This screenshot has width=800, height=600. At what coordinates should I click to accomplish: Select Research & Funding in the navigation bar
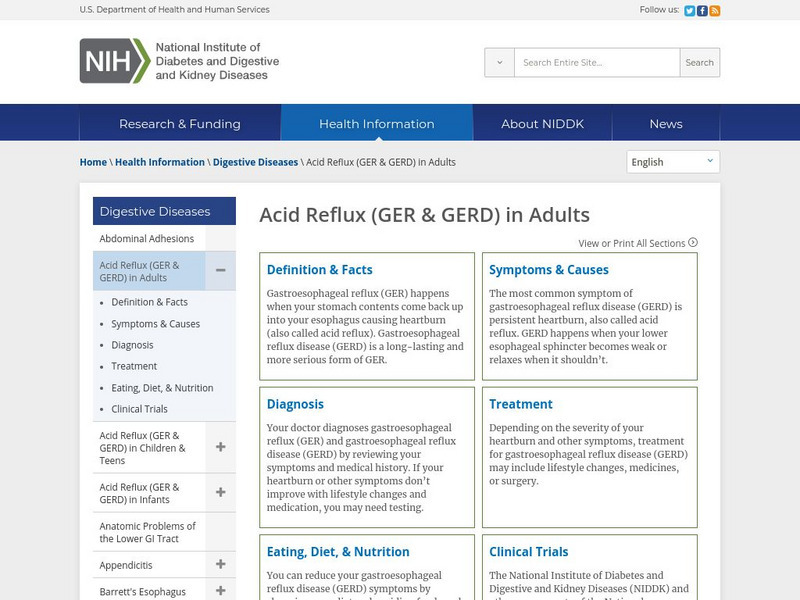coord(183,122)
